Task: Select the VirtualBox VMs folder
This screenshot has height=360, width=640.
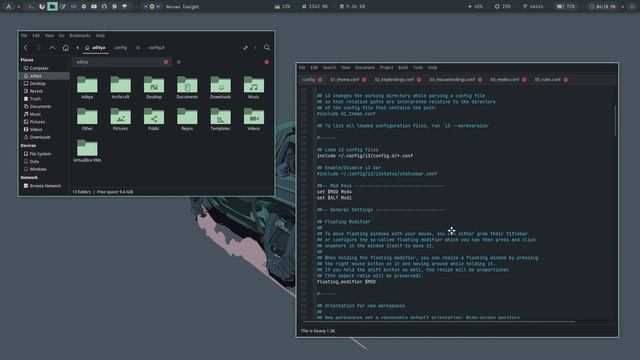Action: 87,151
